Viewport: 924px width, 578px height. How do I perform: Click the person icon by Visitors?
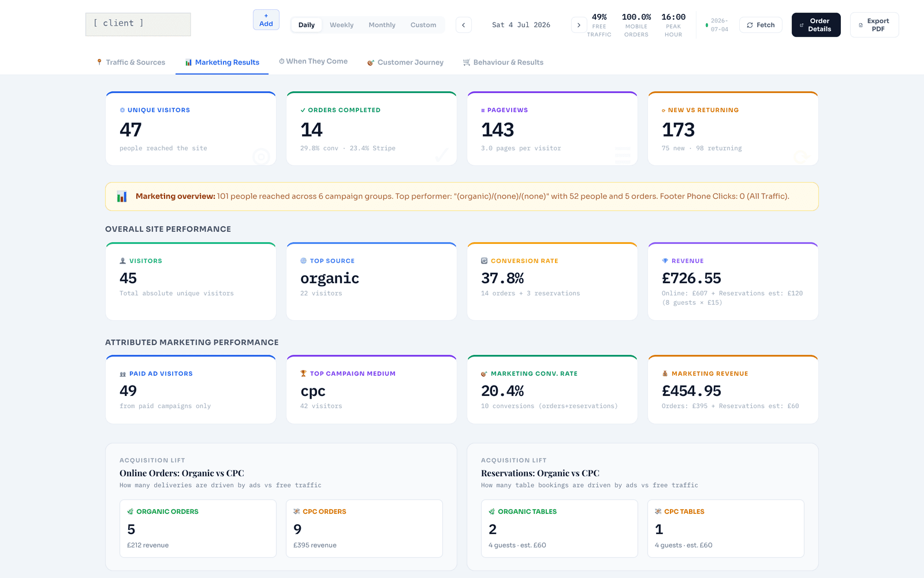[x=122, y=261]
